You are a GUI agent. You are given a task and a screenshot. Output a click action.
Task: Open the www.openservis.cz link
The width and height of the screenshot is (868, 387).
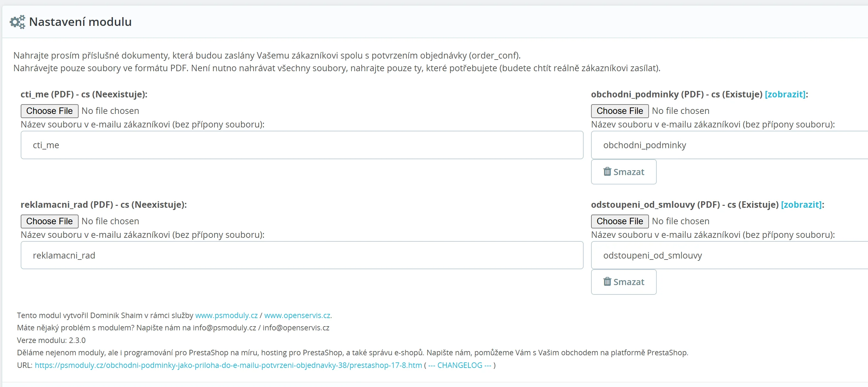pos(297,315)
